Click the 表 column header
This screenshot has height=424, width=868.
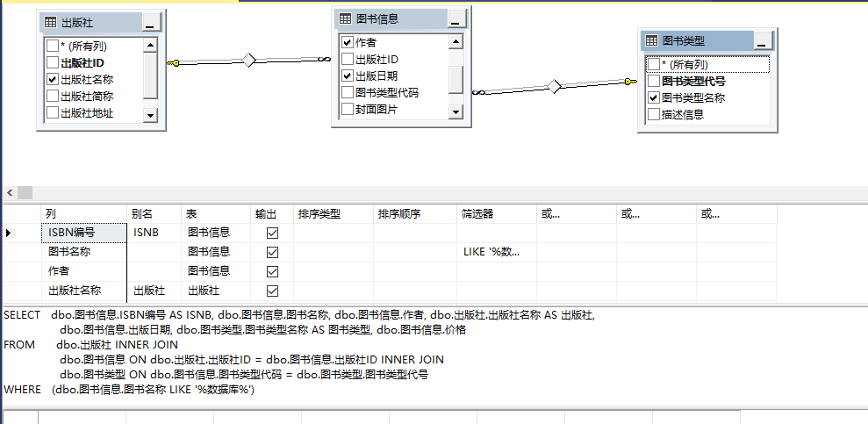point(216,214)
